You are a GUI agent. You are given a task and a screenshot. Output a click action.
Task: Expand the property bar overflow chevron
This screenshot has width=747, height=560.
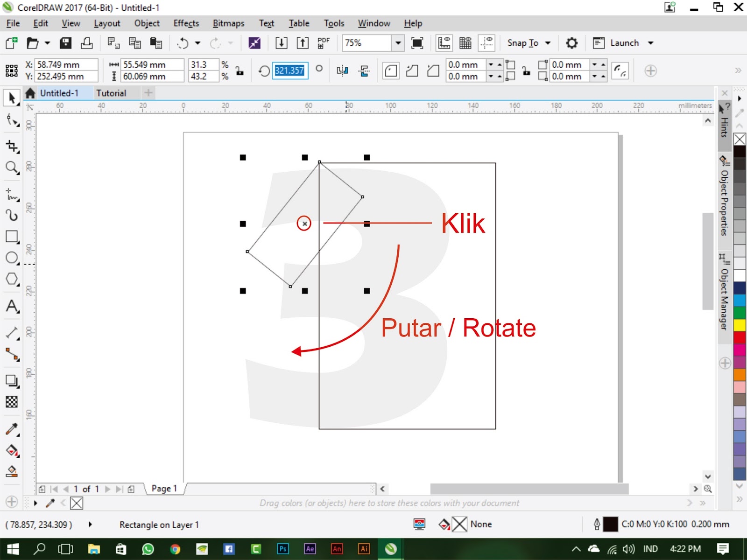tap(738, 70)
